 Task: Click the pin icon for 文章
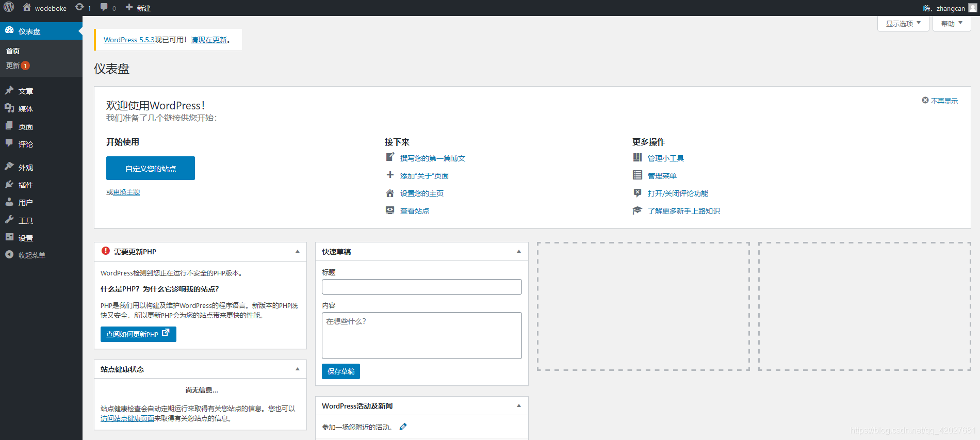tap(9, 90)
